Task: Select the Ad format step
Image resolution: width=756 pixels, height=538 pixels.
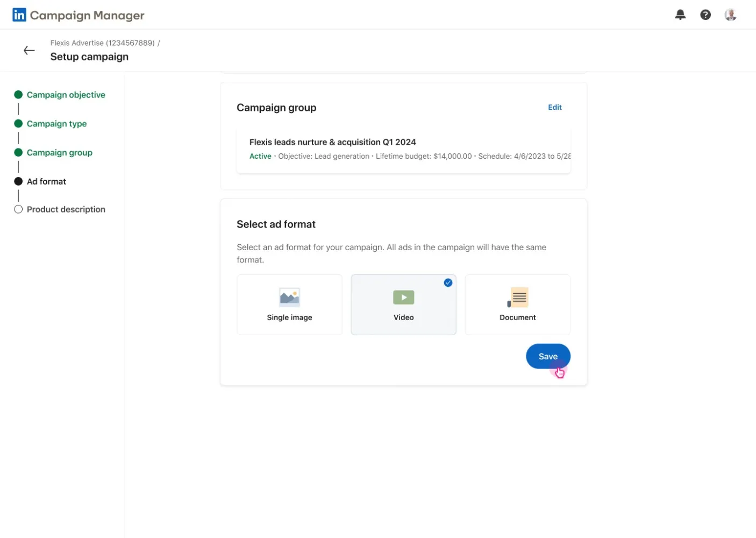Action: [x=46, y=182]
